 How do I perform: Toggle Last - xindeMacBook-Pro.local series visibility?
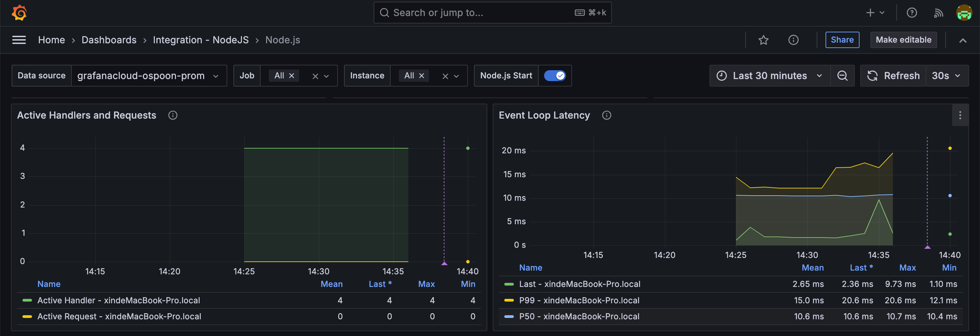coord(579,284)
